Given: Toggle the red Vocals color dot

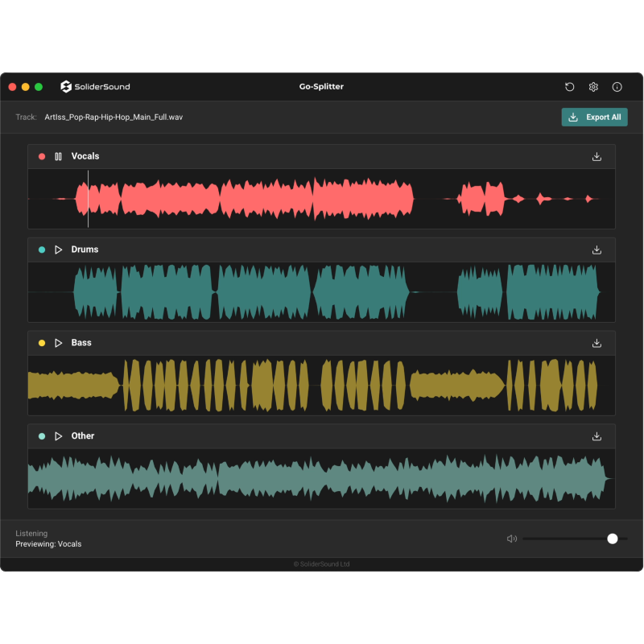Looking at the screenshot, I should point(42,156).
